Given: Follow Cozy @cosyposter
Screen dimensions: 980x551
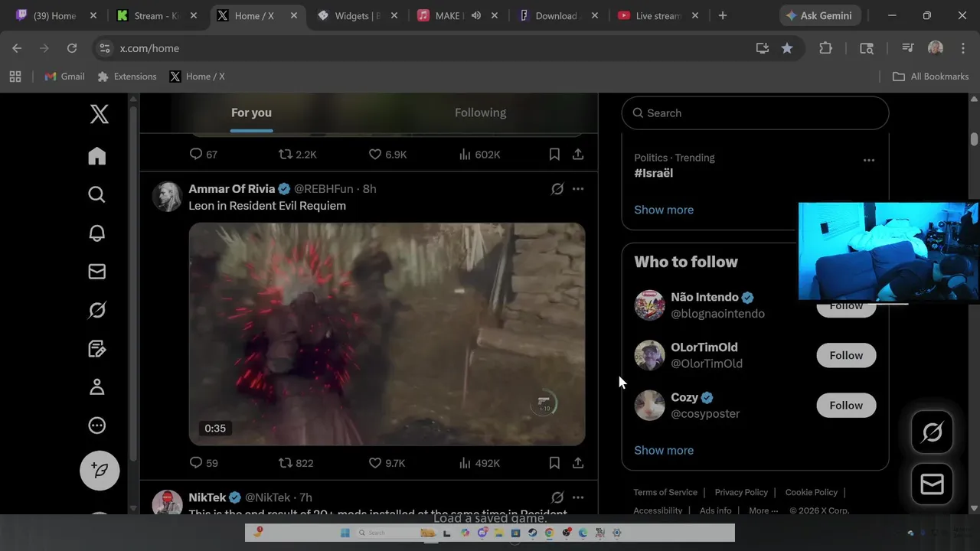Looking at the screenshot, I should 846,406.
